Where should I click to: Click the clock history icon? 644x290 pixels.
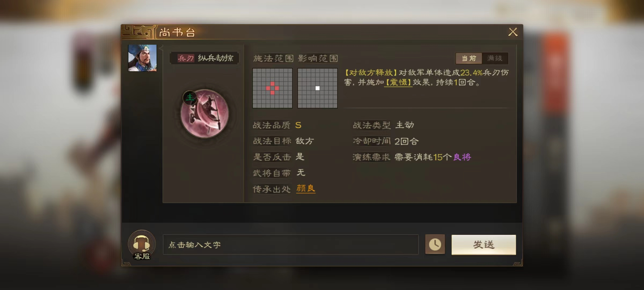tap(435, 244)
